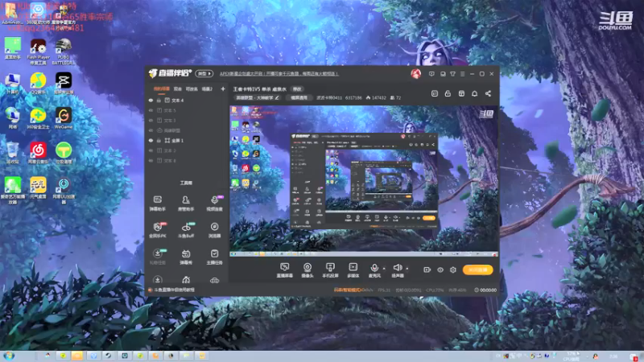Click the 麦克风 microphone icon
This screenshot has height=362, width=644.
click(374, 269)
